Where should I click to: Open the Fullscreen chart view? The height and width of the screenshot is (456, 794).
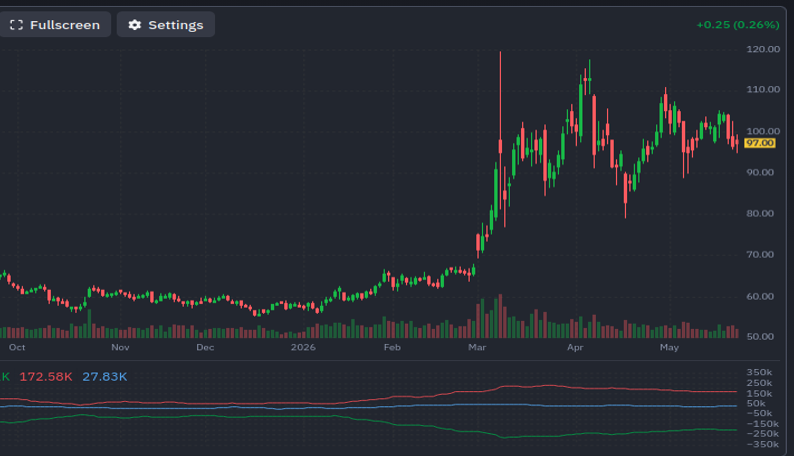55,25
